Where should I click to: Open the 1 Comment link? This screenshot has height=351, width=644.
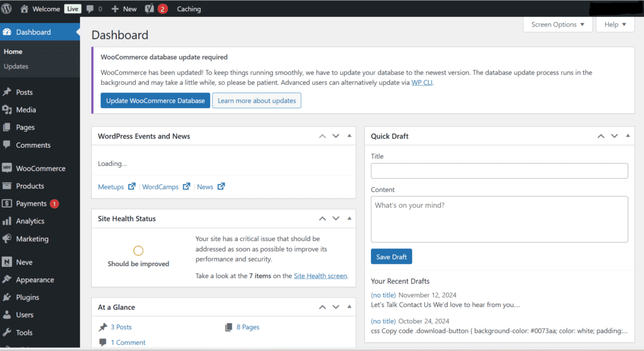pyautogui.click(x=128, y=342)
